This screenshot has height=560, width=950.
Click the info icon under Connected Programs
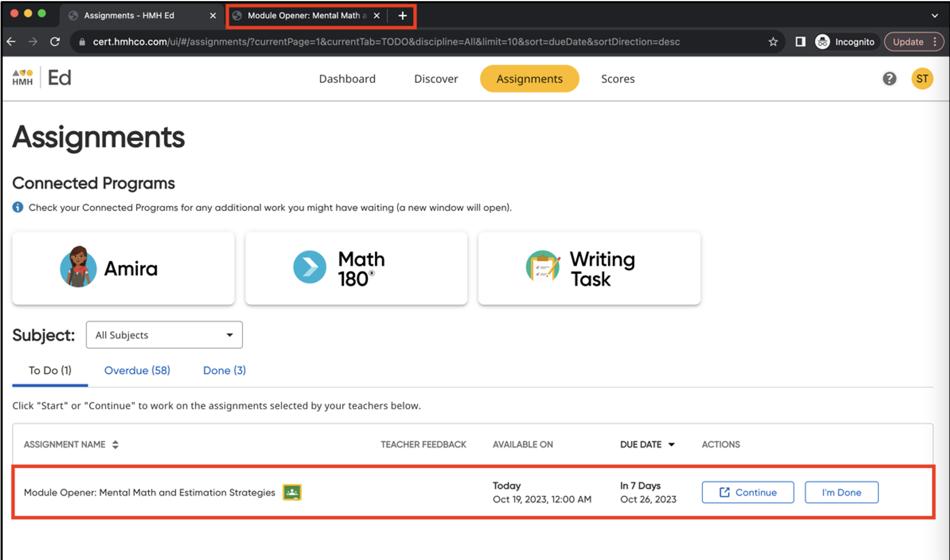coord(18,208)
